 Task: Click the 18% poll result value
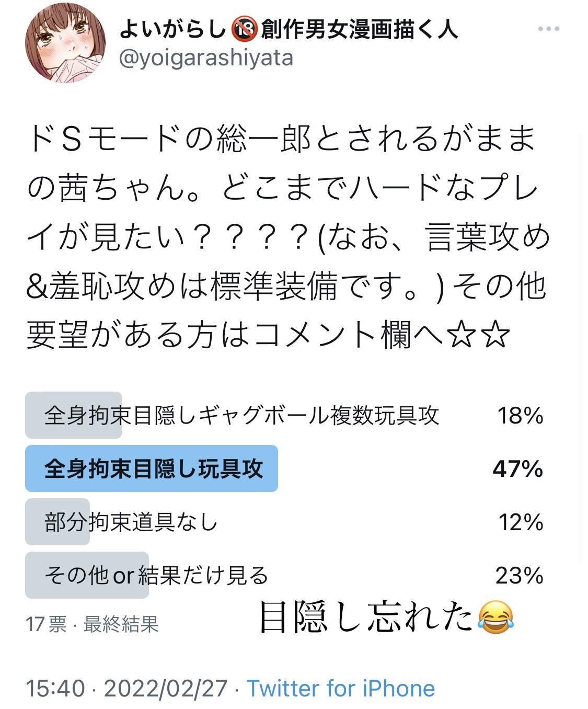pos(520,416)
